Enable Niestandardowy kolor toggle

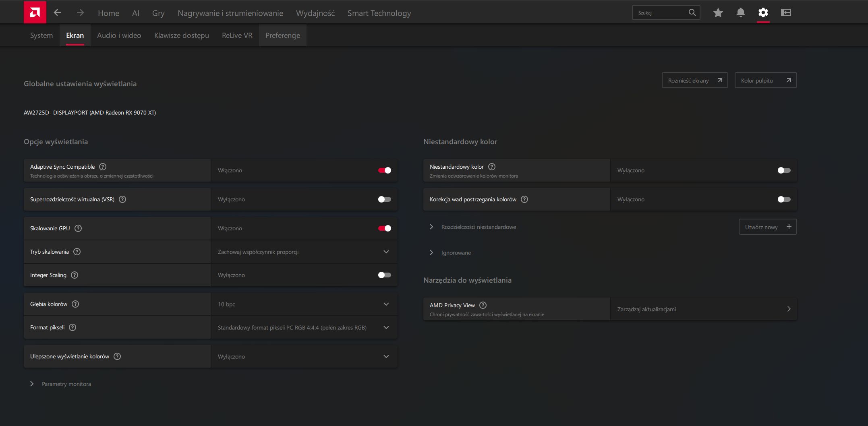784,170
